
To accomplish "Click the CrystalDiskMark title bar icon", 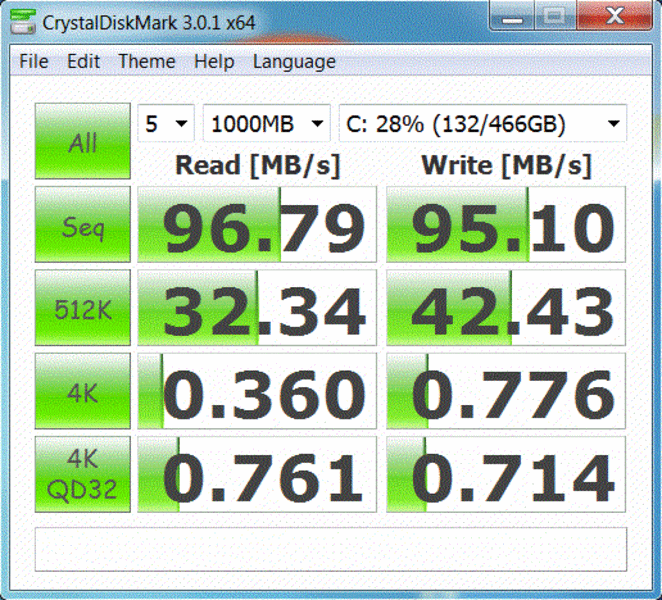I will pos(23,22).
